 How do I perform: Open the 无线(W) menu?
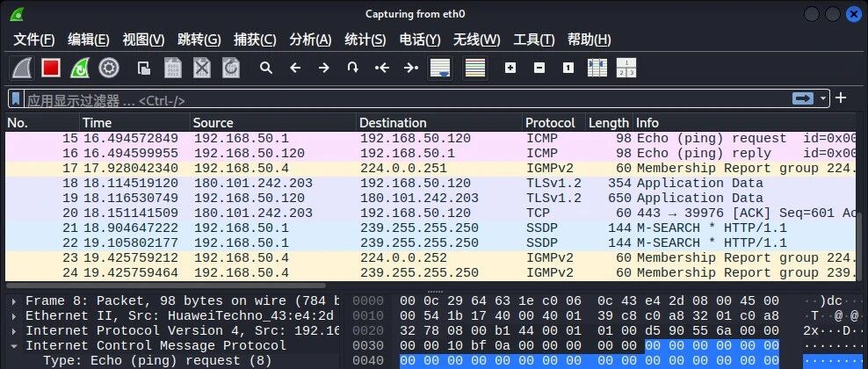click(477, 40)
